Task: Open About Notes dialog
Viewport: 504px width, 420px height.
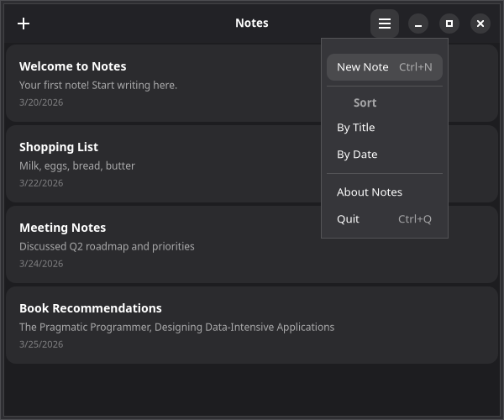Action: coord(370,192)
